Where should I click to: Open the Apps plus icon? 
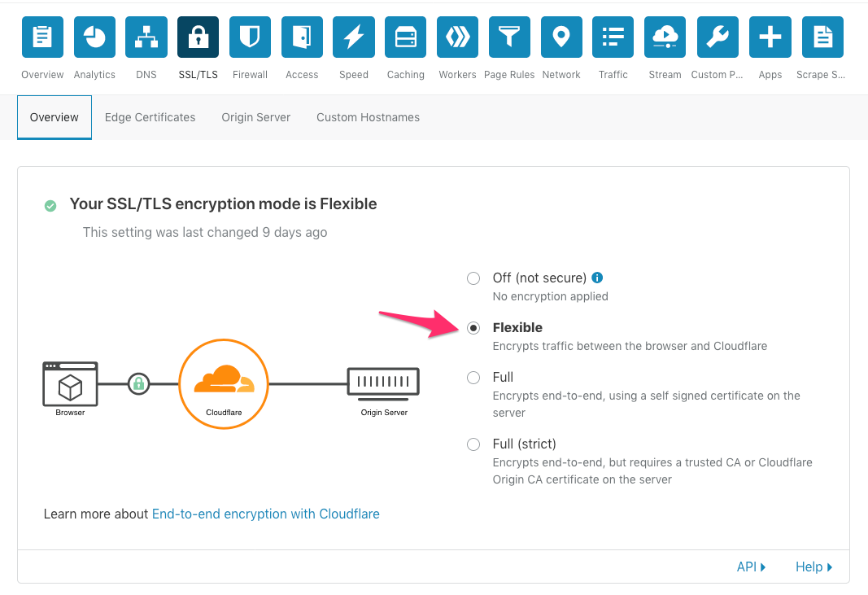[x=770, y=37]
